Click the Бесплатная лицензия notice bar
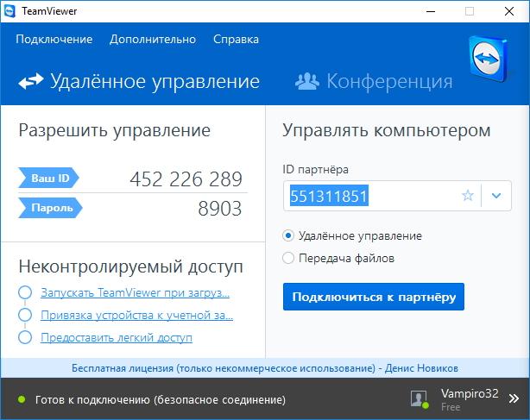Image resolution: width=530 pixels, height=420 pixels. click(x=265, y=368)
